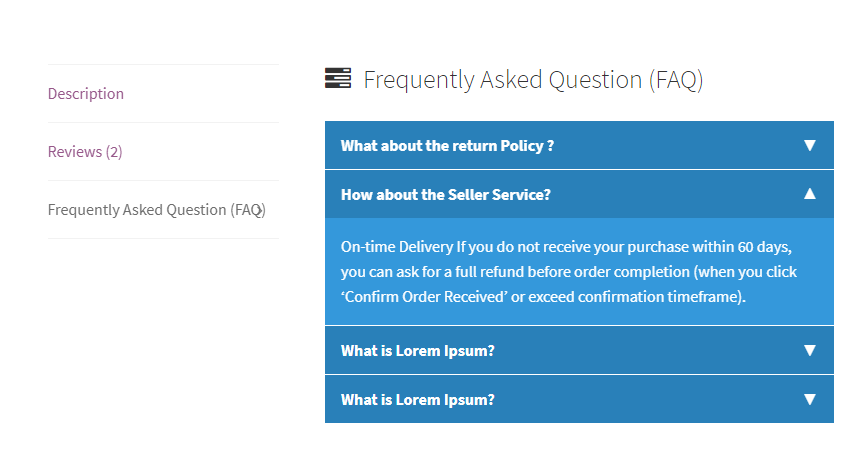Click the down arrow on the first Lorem Ipsum row
The height and width of the screenshot is (466, 866).
point(810,350)
